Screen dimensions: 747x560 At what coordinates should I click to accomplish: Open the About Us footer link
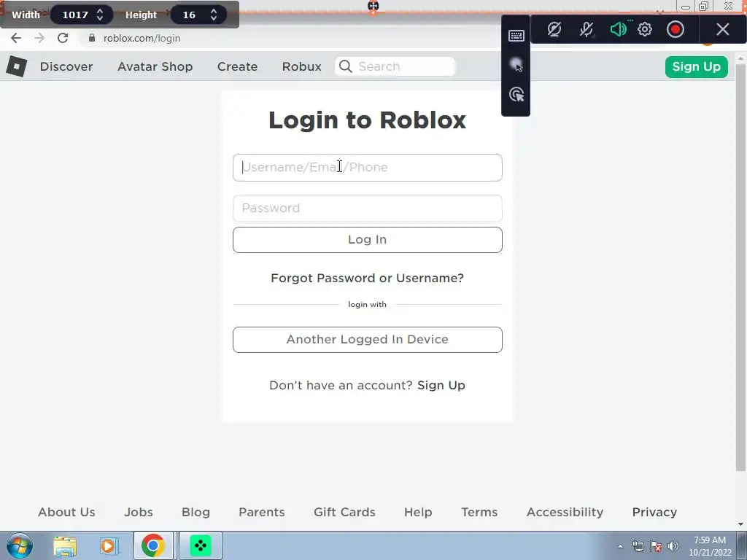tap(66, 512)
